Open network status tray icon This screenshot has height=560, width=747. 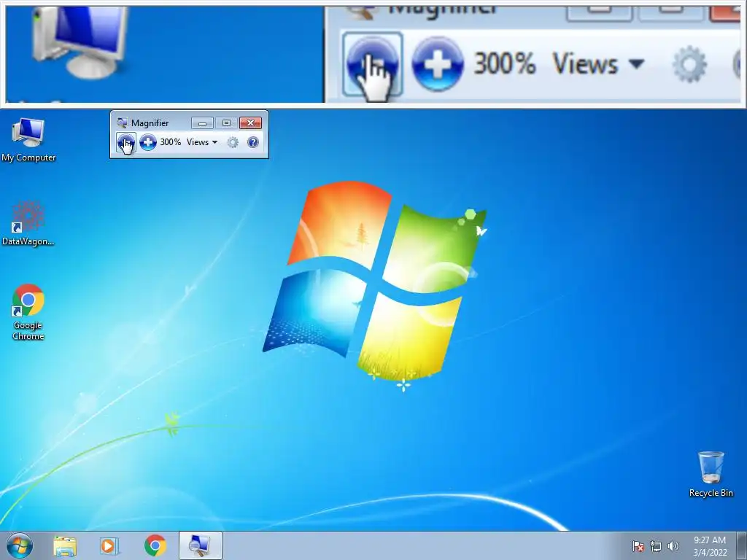pos(656,546)
